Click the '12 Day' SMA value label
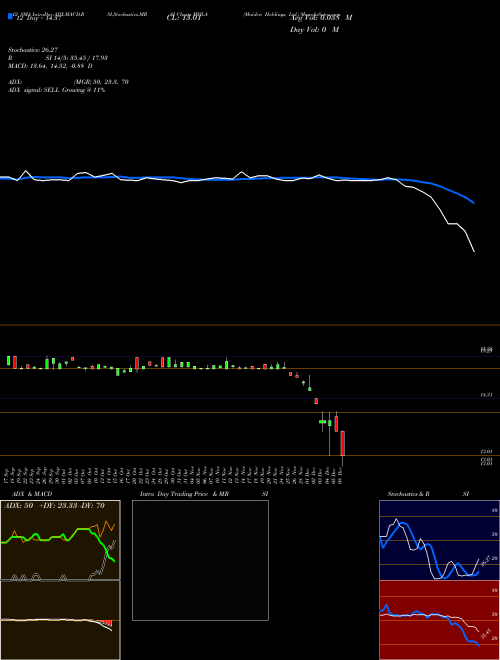The width and height of the screenshot is (500, 660). click(38, 18)
